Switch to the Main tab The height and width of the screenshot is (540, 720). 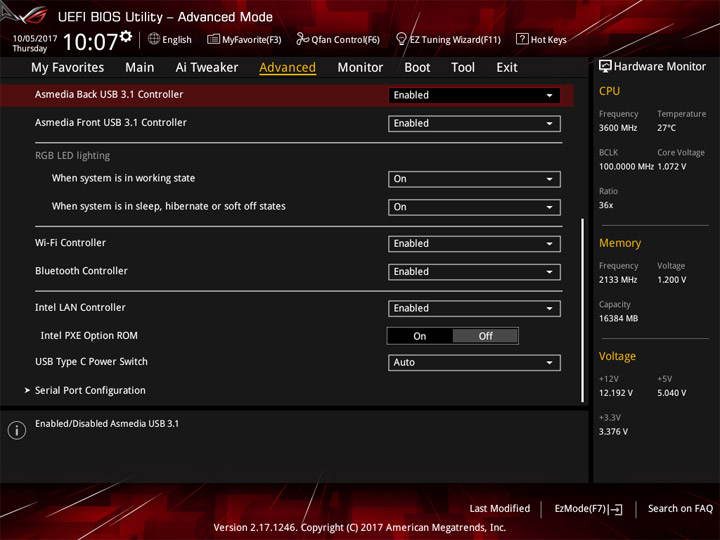(140, 68)
